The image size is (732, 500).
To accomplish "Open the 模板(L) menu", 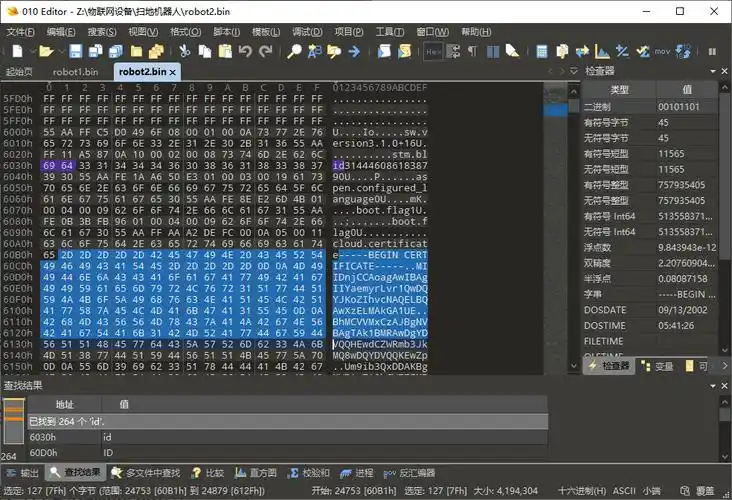I will click(x=265, y=31).
